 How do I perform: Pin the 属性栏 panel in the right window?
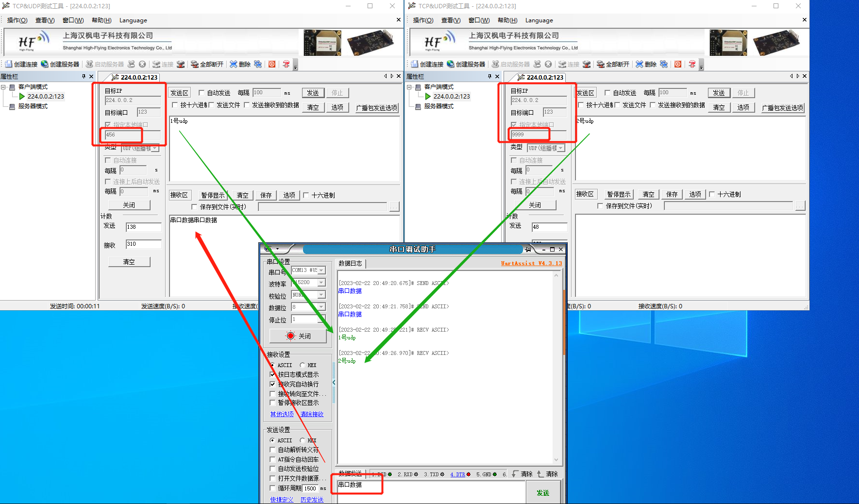click(489, 76)
